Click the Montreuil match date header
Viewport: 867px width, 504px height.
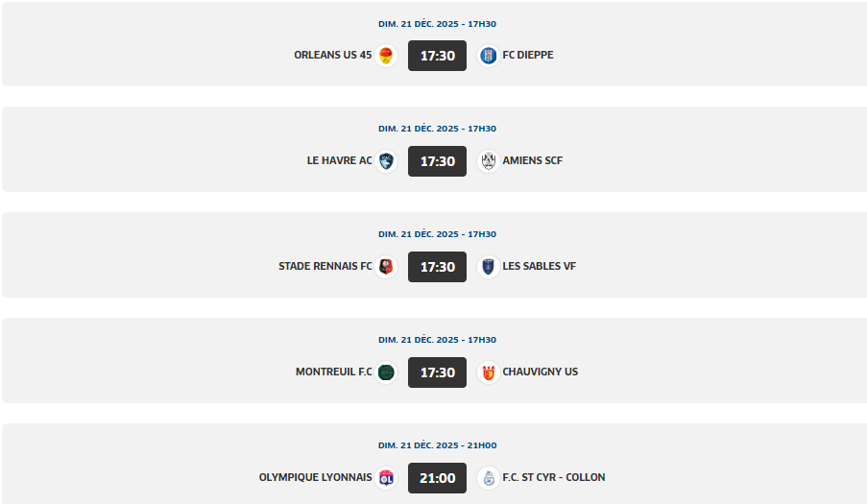pyautogui.click(x=437, y=340)
